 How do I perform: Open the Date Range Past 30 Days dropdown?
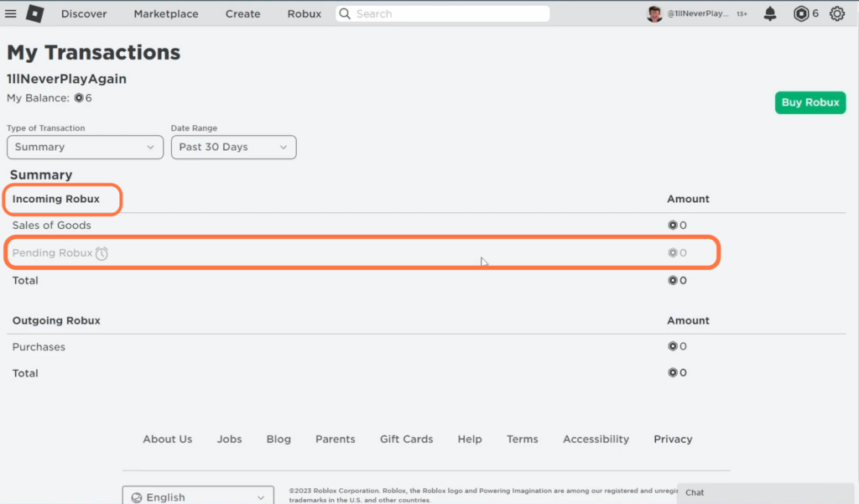pos(233,148)
